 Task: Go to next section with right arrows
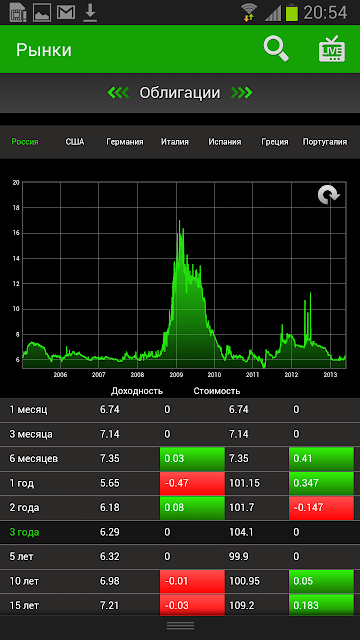(242, 93)
